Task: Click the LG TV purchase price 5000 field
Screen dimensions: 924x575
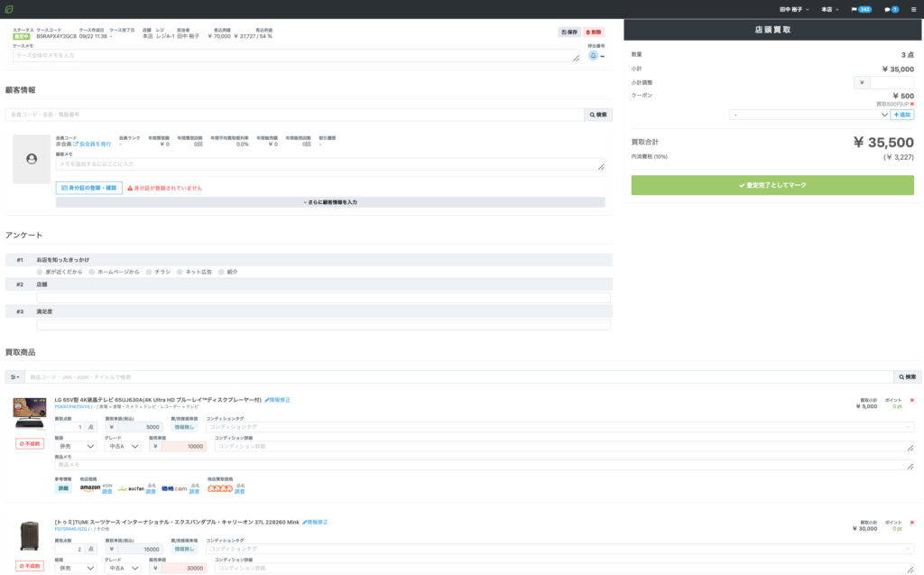Action: 140,427
